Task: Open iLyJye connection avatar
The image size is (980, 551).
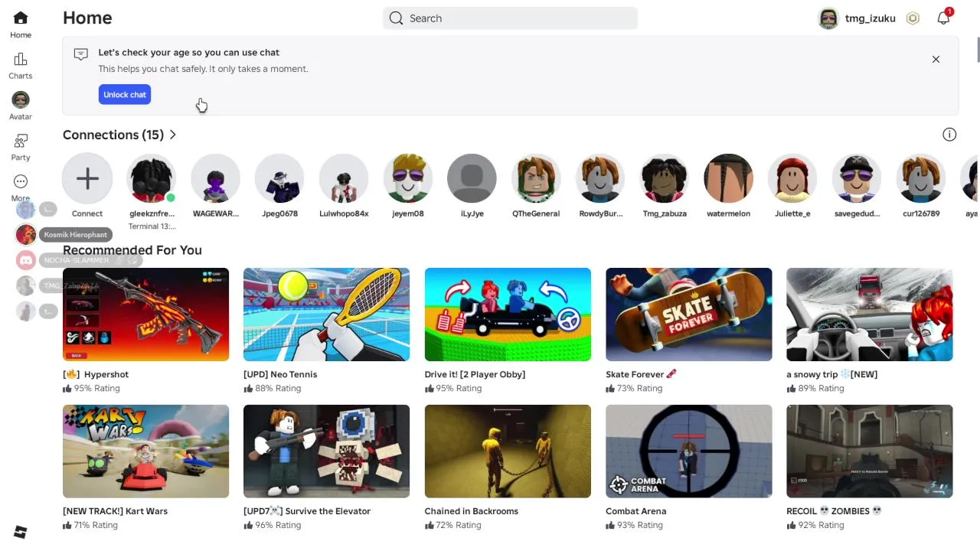Action: click(x=472, y=178)
